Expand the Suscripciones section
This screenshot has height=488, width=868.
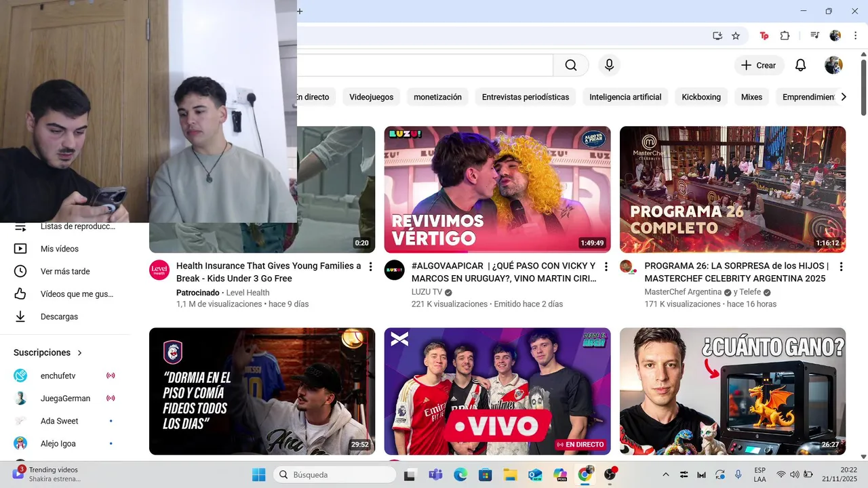click(48, 352)
